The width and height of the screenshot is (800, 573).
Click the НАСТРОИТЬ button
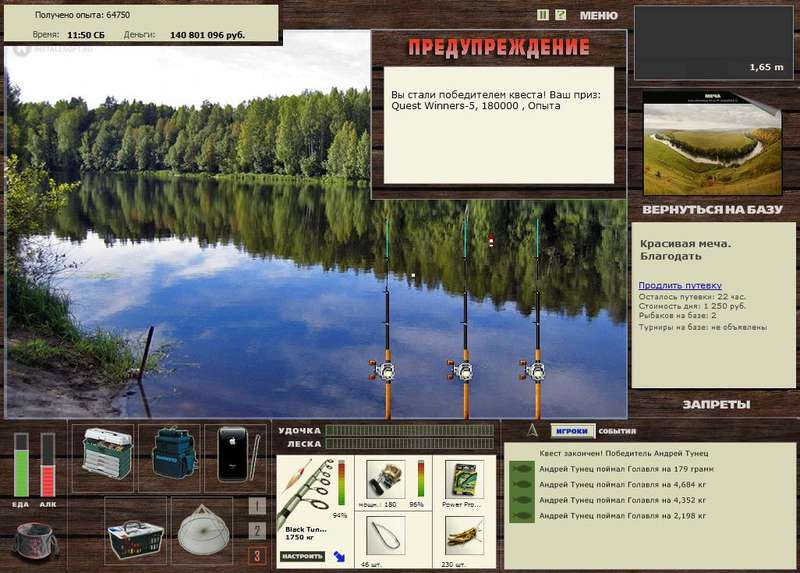[302, 556]
